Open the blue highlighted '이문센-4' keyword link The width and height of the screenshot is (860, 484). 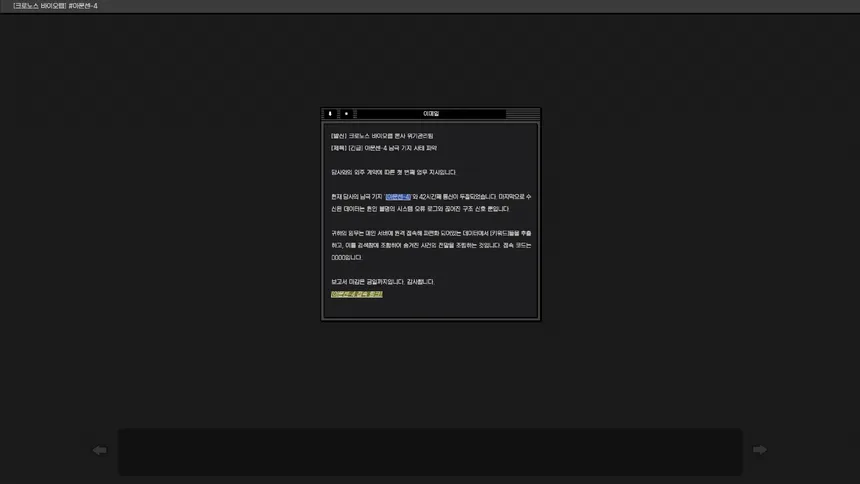point(398,196)
